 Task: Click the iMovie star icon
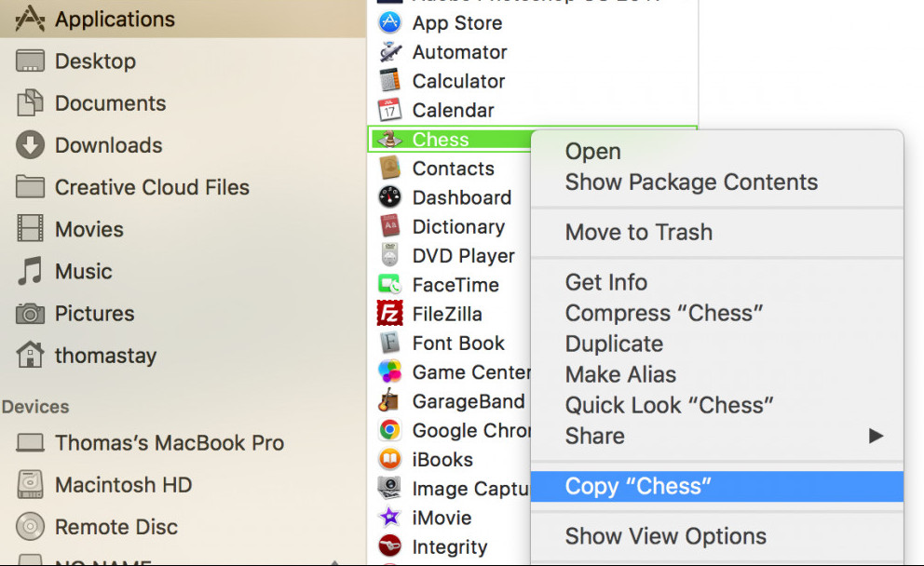click(389, 517)
